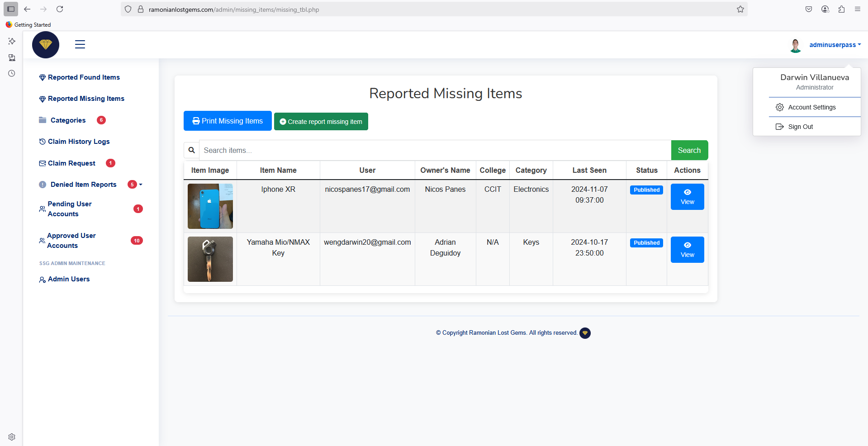Click the gold diamond site logo
The image size is (868, 446).
[x=46, y=45]
